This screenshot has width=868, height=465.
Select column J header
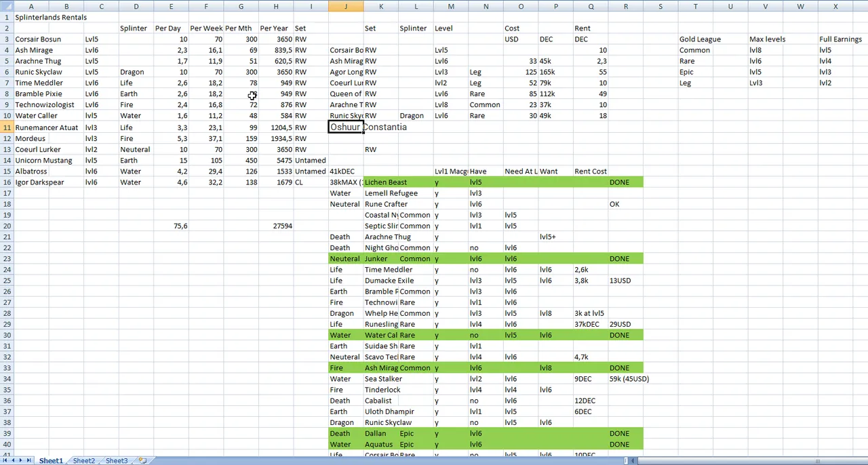point(346,6)
